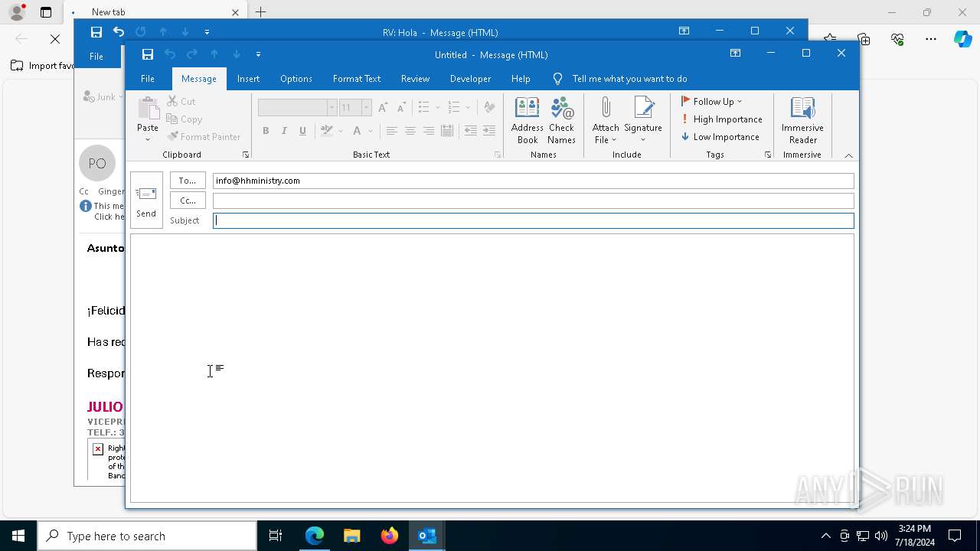Click the Subject field
This screenshot has height=551, width=980.
[x=533, y=220]
